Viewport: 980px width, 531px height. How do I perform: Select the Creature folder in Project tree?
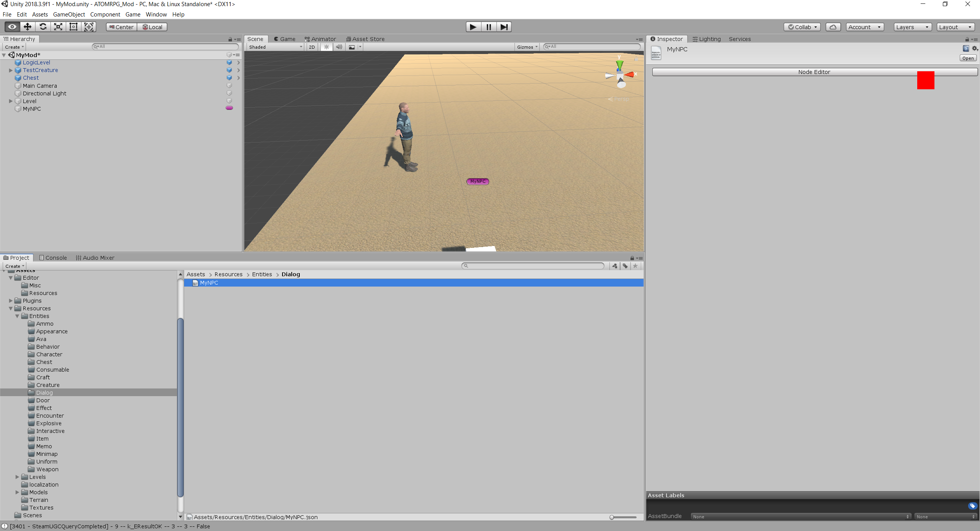tap(48, 385)
